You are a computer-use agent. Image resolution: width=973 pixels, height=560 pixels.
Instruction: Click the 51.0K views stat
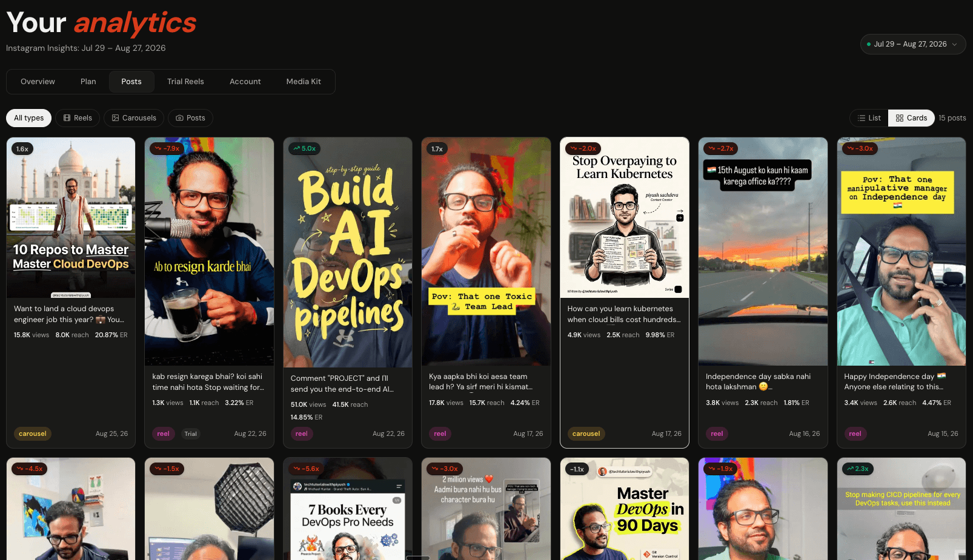pyautogui.click(x=308, y=404)
